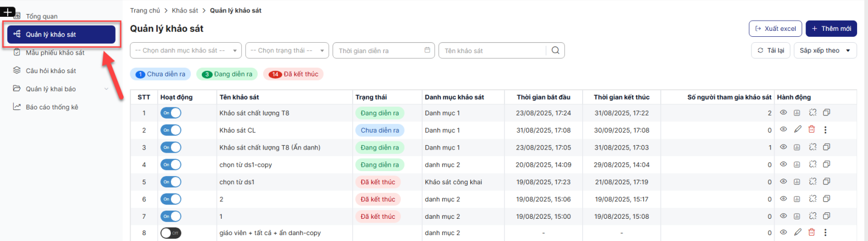Click the eye view icon for Khảo sát chất lượng T8 row
868x241 pixels.
click(783, 113)
